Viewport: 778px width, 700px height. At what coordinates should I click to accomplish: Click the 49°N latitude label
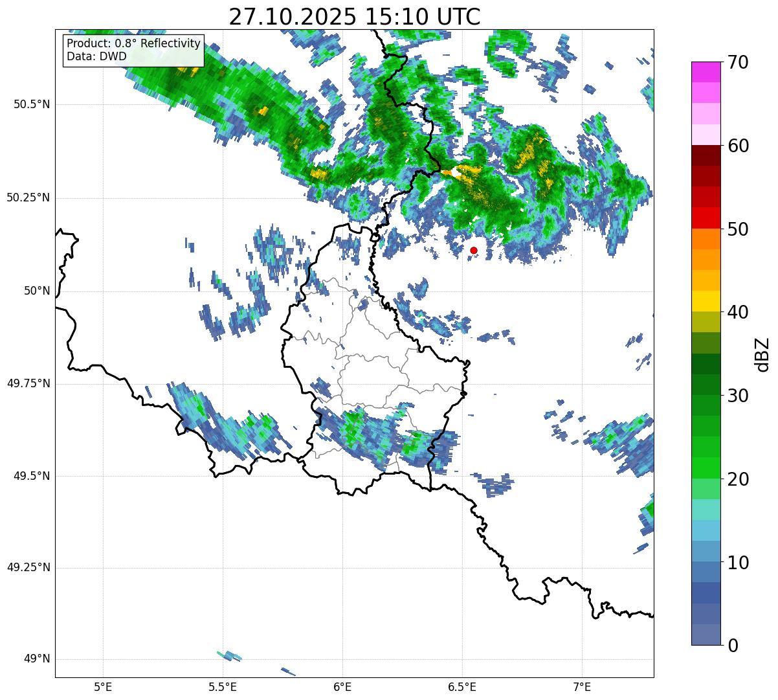click(x=37, y=659)
